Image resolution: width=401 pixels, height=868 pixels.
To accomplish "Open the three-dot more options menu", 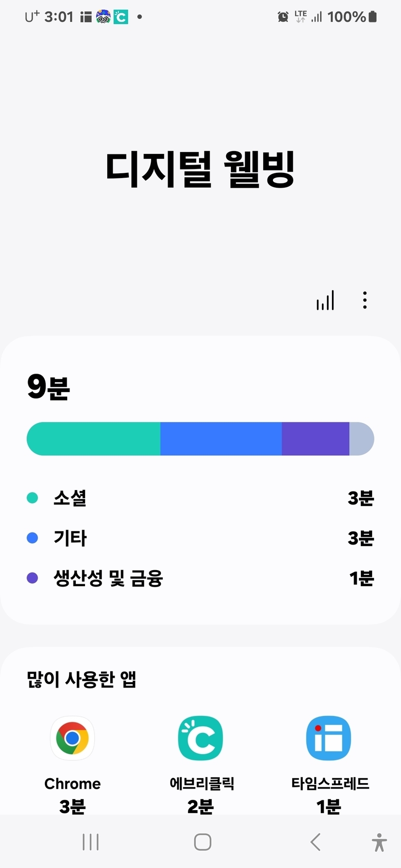I will 365,300.
